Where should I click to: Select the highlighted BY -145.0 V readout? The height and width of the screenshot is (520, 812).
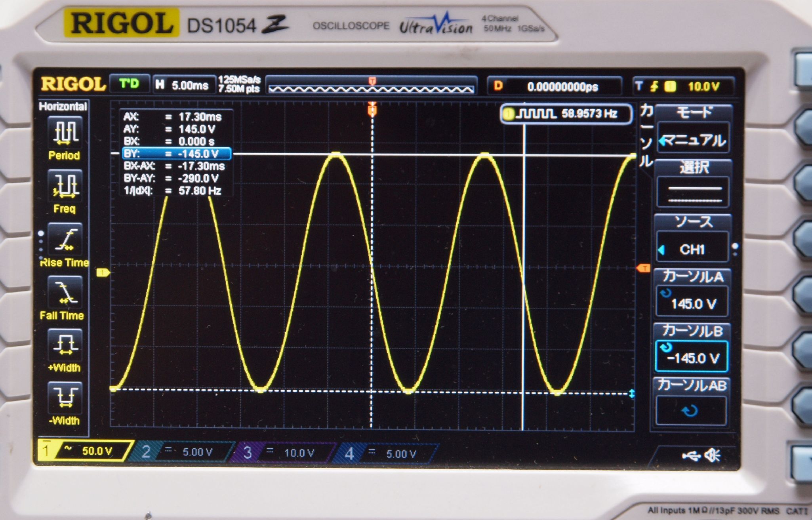click(177, 154)
